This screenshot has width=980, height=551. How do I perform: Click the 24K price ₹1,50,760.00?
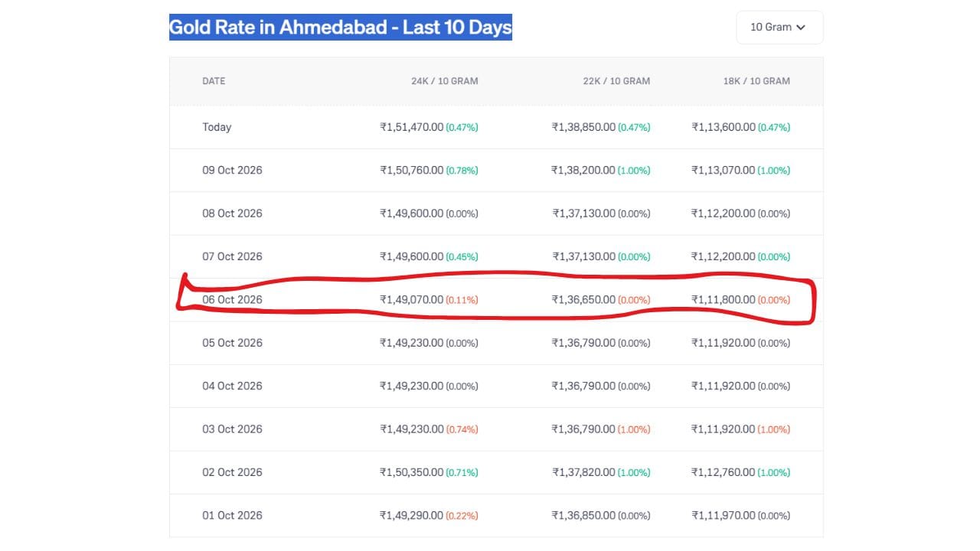coord(411,170)
